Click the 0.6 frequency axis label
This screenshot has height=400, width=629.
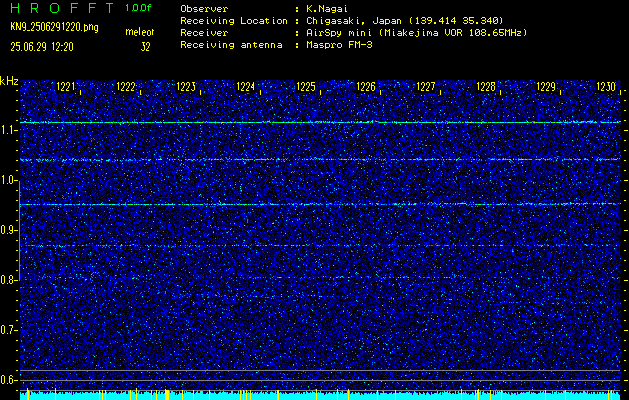(x=8, y=380)
